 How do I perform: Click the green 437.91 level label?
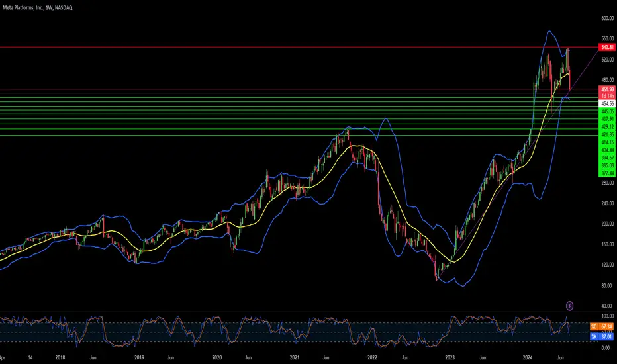click(607, 119)
